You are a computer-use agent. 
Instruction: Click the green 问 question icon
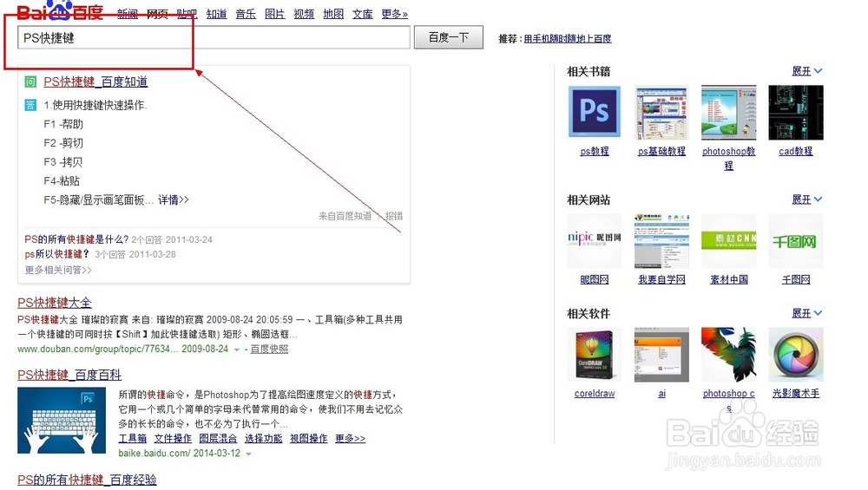(x=30, y=82)
